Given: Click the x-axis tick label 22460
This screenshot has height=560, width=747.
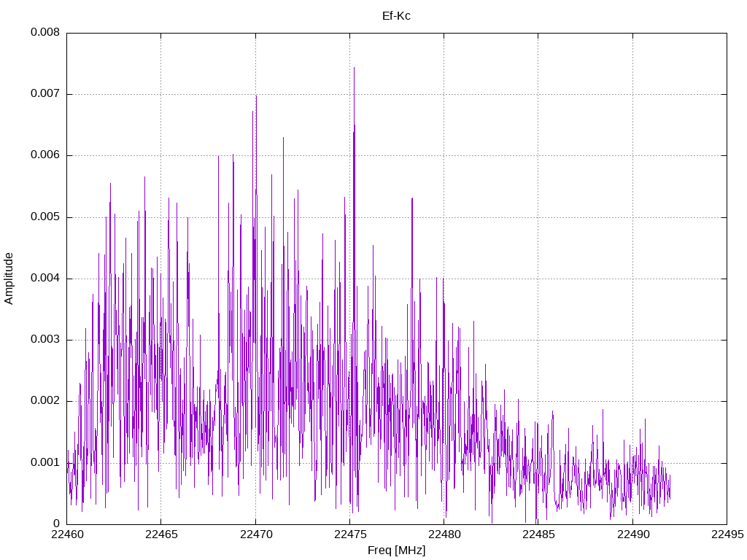Looking at the screenshot, I should coord(66,534).
